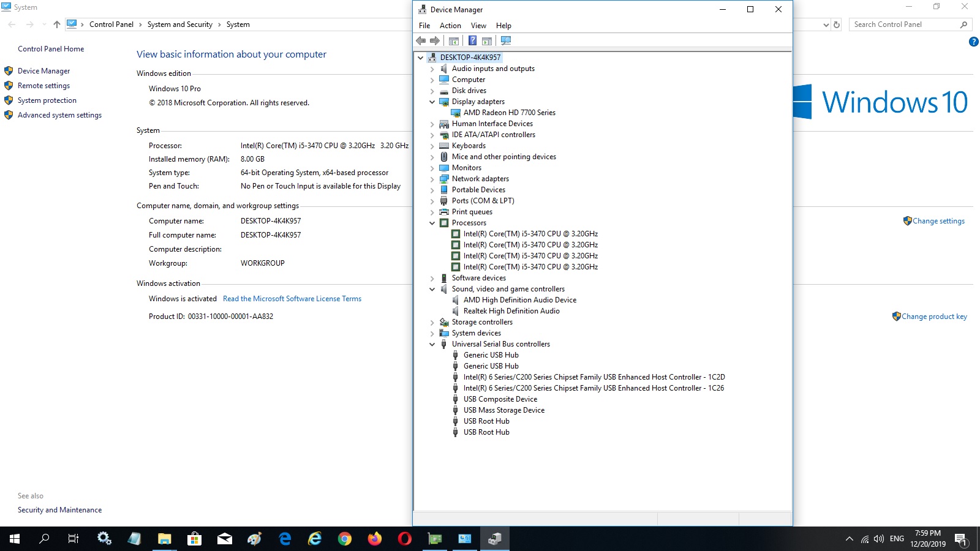Collapse the Display adapters category
Screen dimensions: 980x551
[432, 102]
